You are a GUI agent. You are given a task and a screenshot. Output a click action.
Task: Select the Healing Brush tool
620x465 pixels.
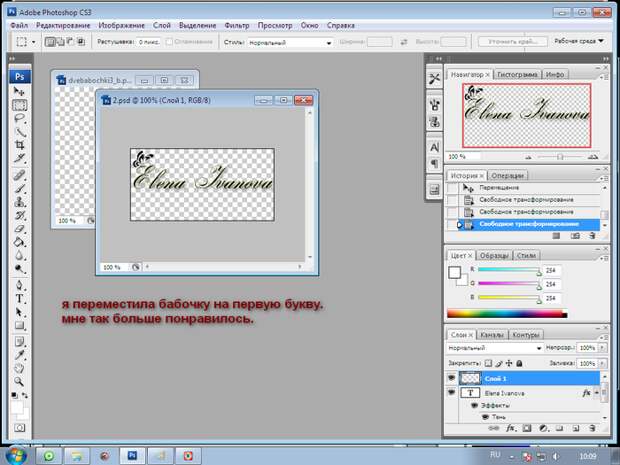click(x=19, y=175)
